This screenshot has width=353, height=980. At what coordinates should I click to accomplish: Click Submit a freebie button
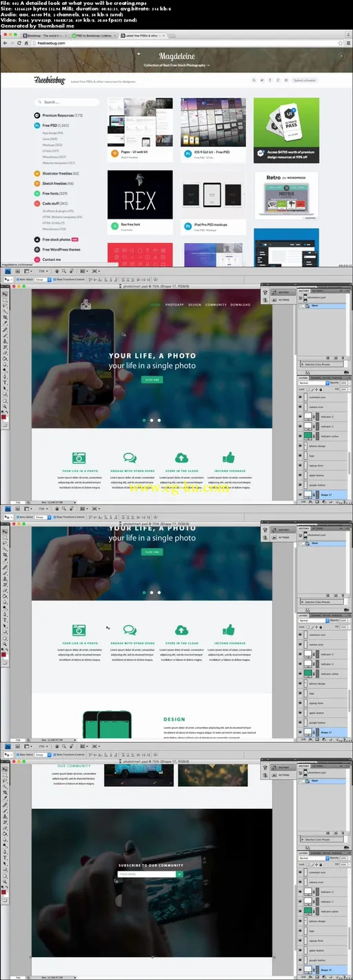pos(305,80)
